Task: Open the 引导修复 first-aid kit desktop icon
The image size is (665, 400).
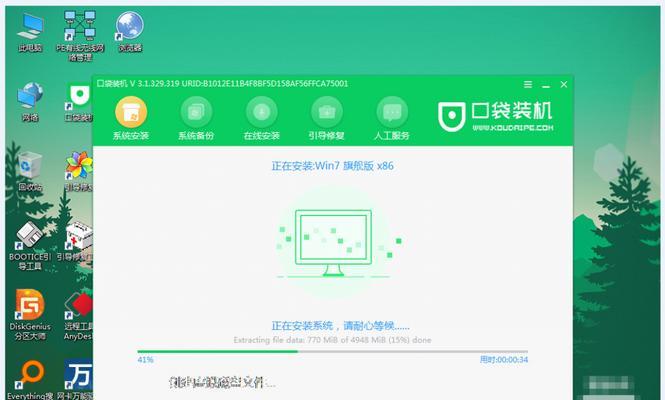Action: pyautogui.click(x=76, y=241)
